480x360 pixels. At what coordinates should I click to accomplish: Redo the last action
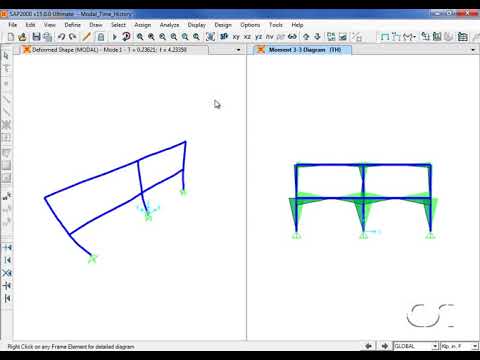point(73,37)
